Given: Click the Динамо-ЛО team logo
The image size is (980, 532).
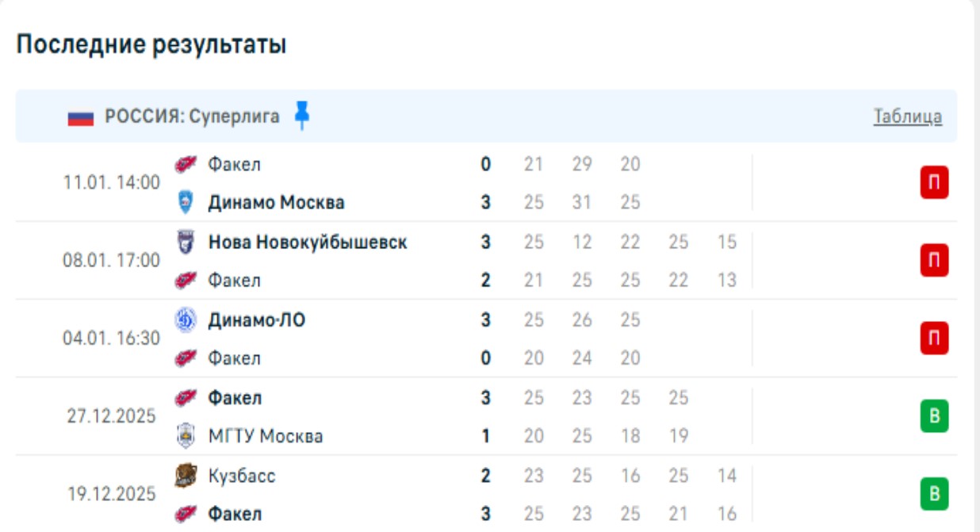Looking at the screenshot, I should (186, 320).
